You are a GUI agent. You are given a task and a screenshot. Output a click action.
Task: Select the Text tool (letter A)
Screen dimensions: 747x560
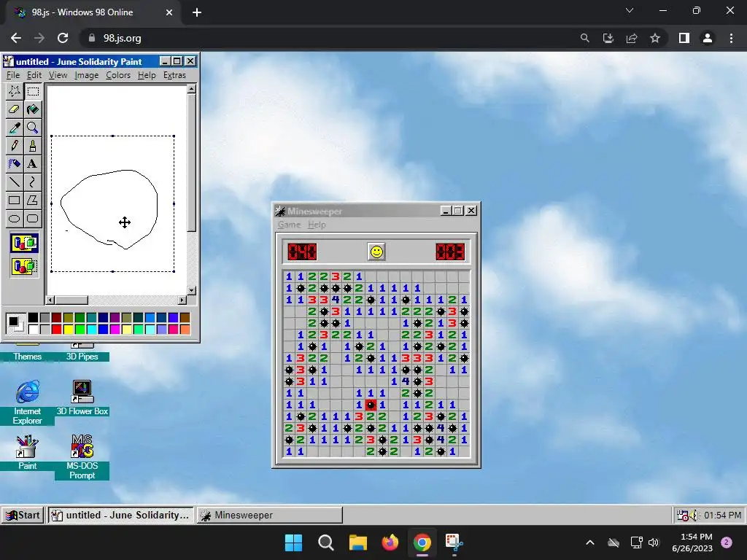32,164
